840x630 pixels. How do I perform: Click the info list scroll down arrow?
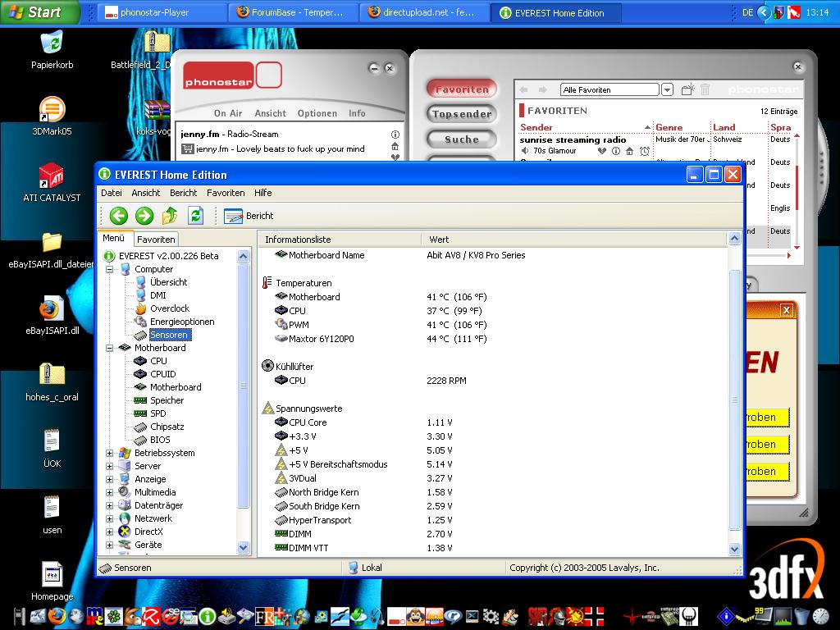[x=734, y=549]
